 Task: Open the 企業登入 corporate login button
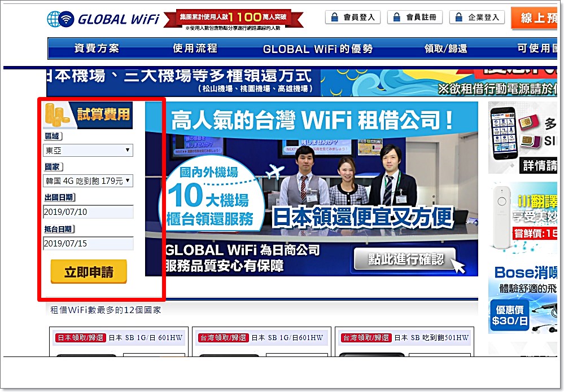tap(477, 17)
